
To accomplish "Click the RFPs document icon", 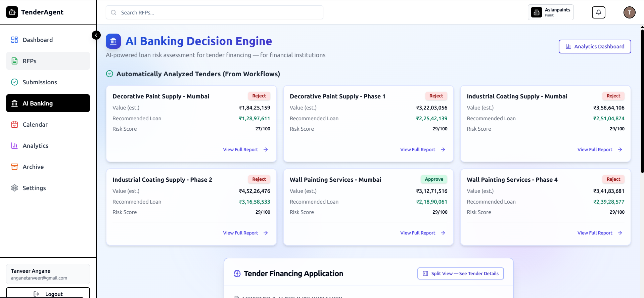I will 14,61.
